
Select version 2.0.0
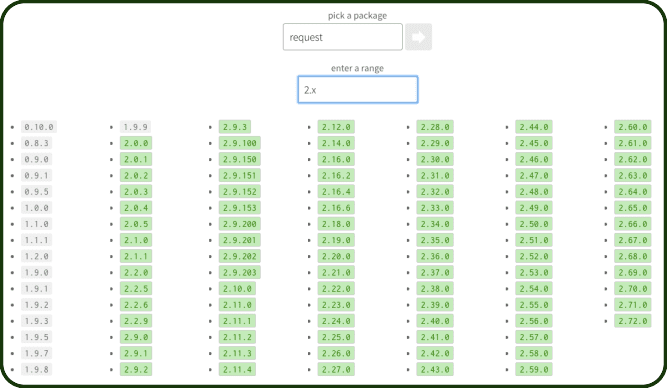coord(136,143)
